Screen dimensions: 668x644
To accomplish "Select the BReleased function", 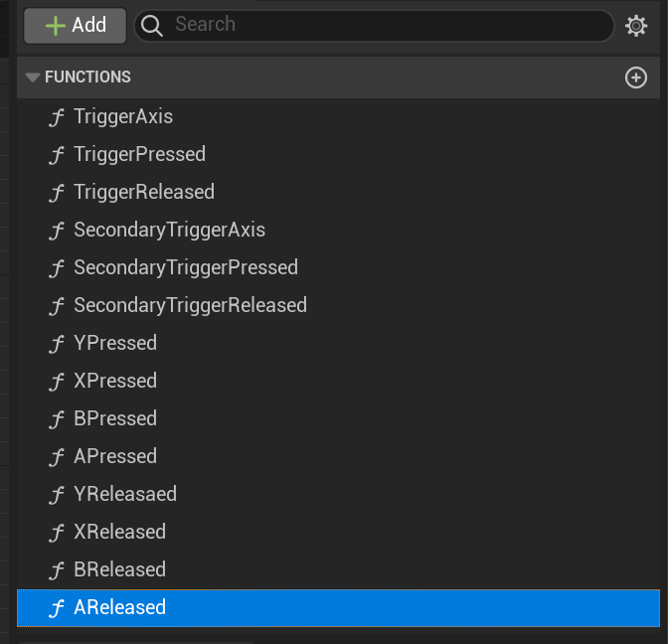I will pos(119,569).
